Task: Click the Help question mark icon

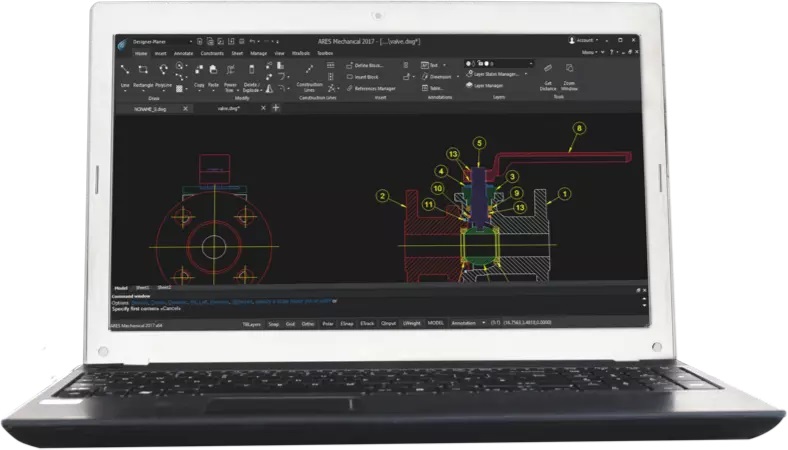Action: click(612, 52)
